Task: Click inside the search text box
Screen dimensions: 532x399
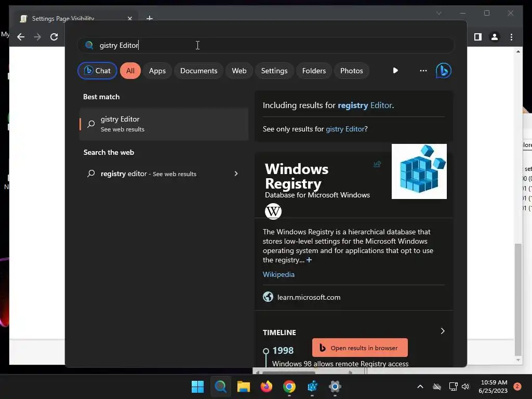Action: (x=266, y=45)
